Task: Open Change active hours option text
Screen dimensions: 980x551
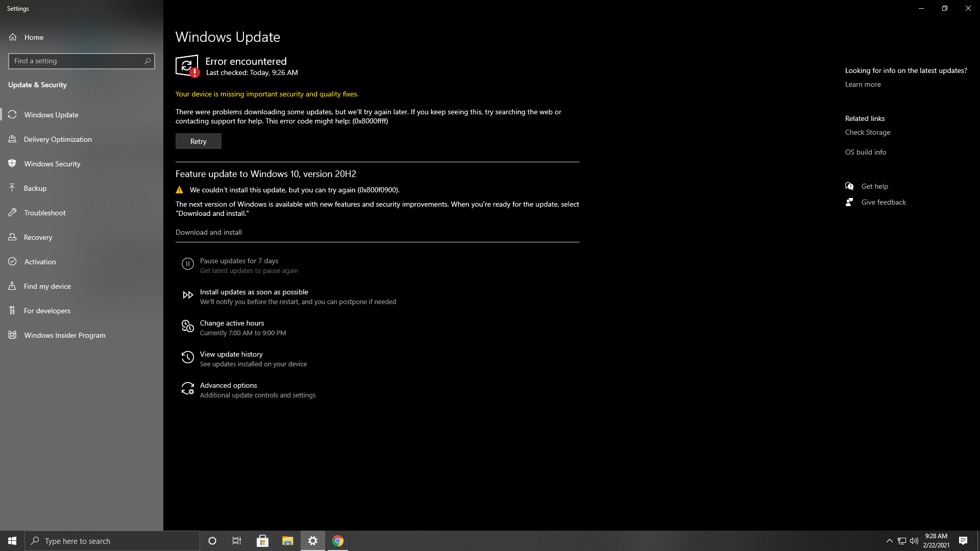Action: coord(232,323)
